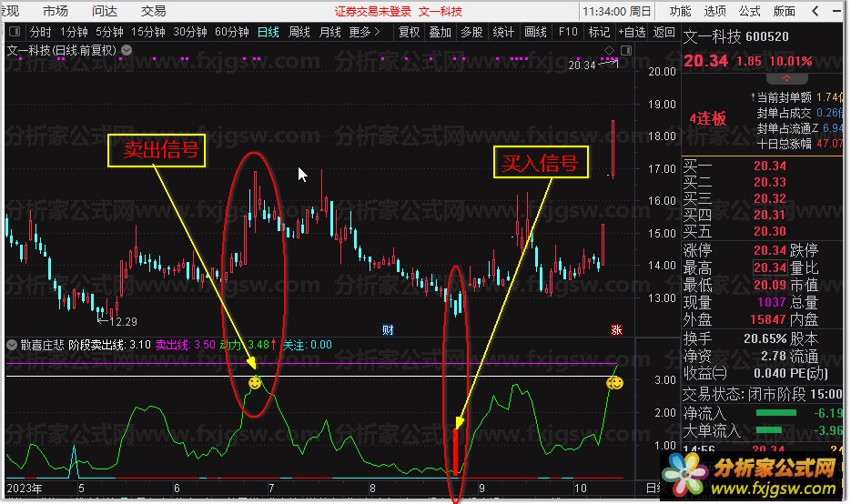
Task: Click the 大单流入 green bar
Action: 769,430
